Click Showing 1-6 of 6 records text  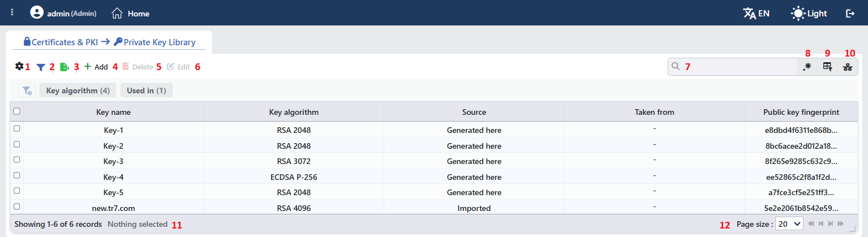(x=58, y=224)
